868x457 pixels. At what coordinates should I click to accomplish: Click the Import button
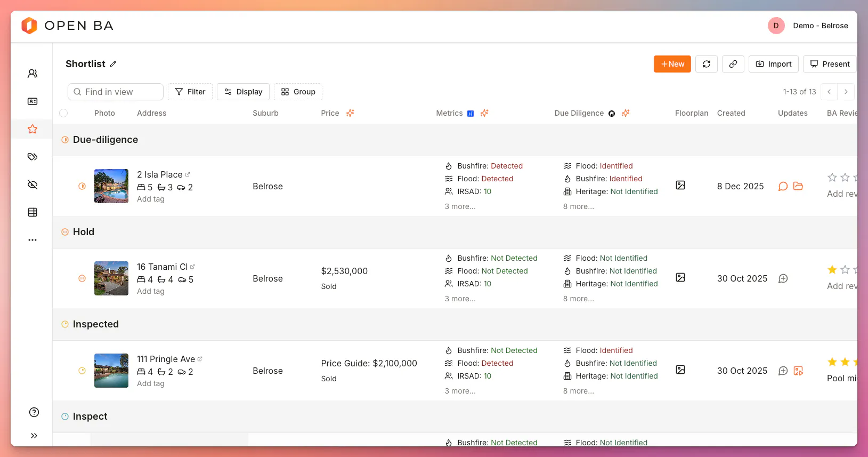click(x=774, y=64)
